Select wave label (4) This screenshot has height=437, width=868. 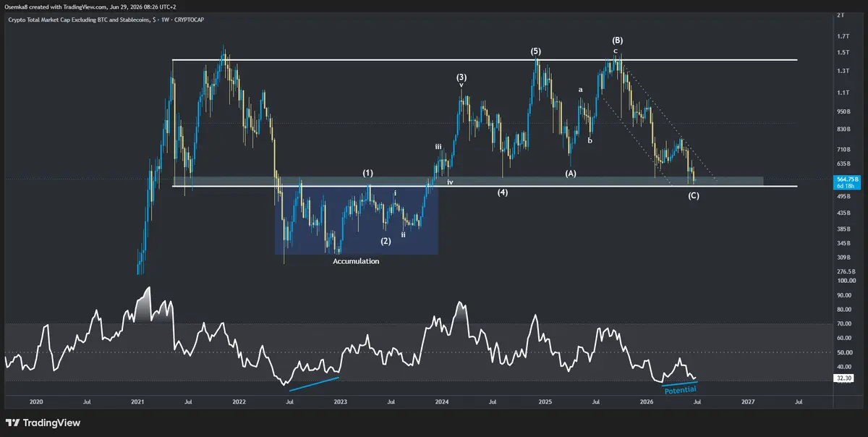tap(503, 192)
